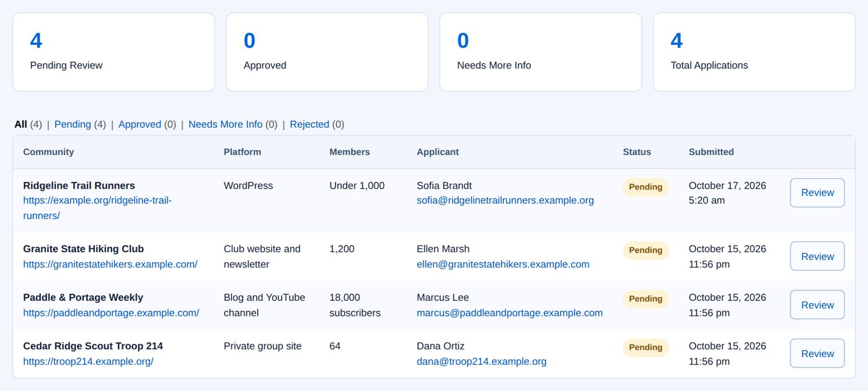Image resolution: width=868 pixels, height=391 pixels.
Task: Click the Members column header
Action: pos(350,152)
